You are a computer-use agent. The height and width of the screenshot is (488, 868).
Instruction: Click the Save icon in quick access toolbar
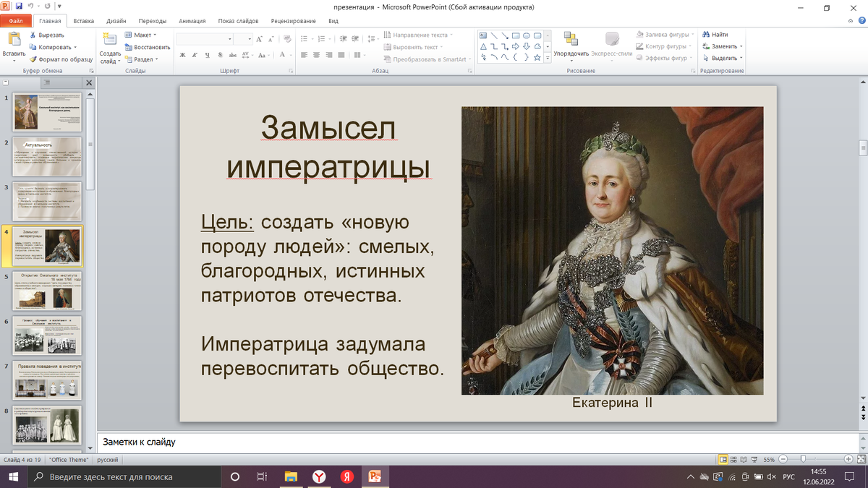[x=20, y=7]
